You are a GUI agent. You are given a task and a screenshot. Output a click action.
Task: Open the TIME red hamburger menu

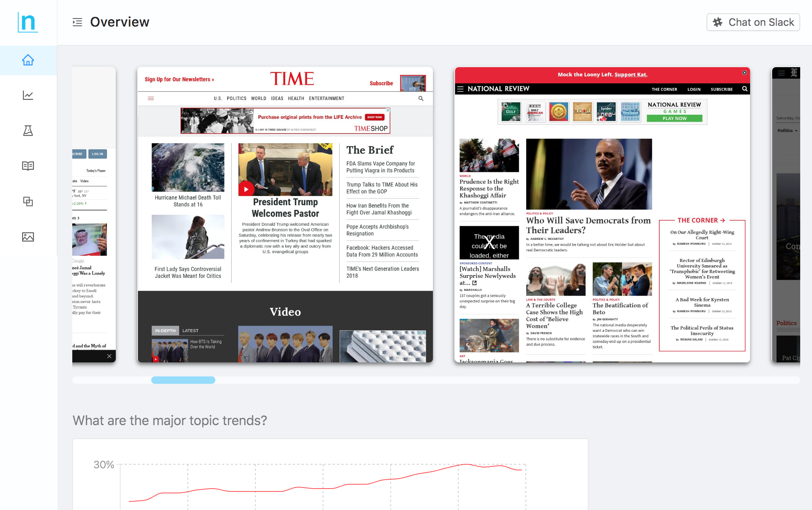tap(151, 99)
